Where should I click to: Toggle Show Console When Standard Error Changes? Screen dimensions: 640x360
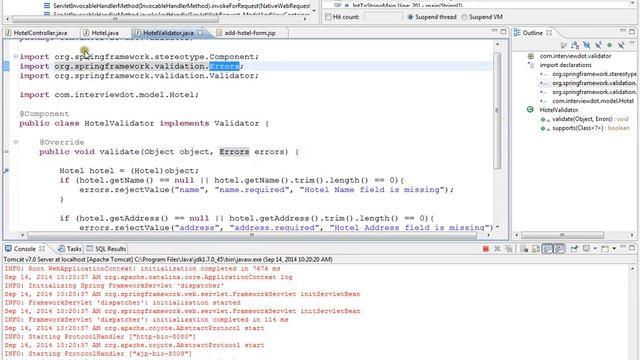click(559, 249)
